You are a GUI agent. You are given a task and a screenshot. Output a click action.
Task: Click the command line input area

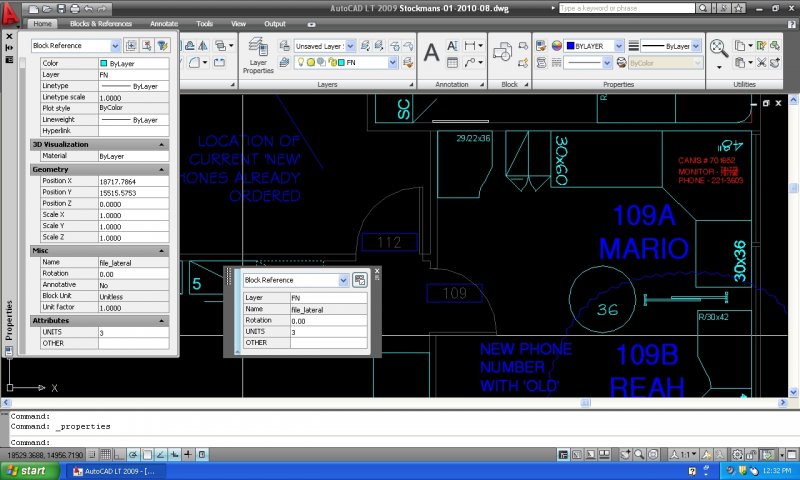403,442
